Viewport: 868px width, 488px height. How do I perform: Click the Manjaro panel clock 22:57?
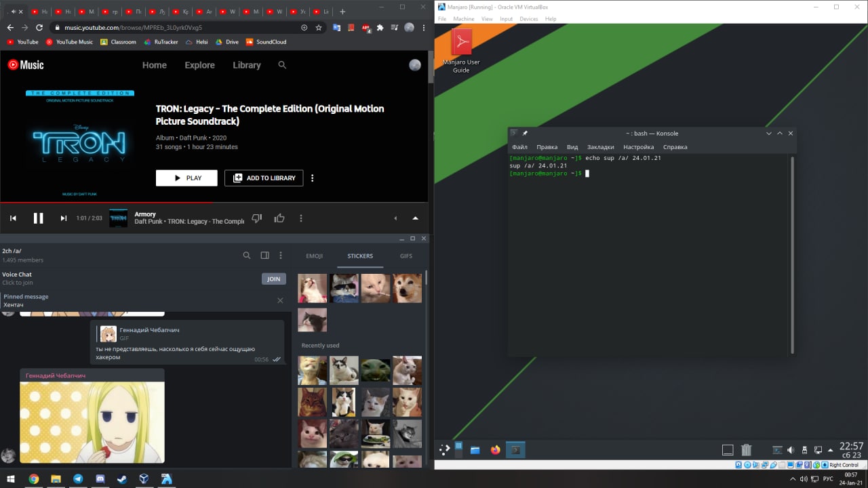[x=851, y=446]
